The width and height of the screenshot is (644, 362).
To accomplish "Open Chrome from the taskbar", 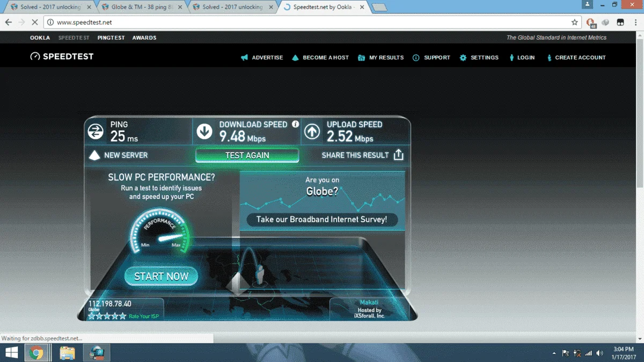I will pyautogui.click(x=36, y=353).
